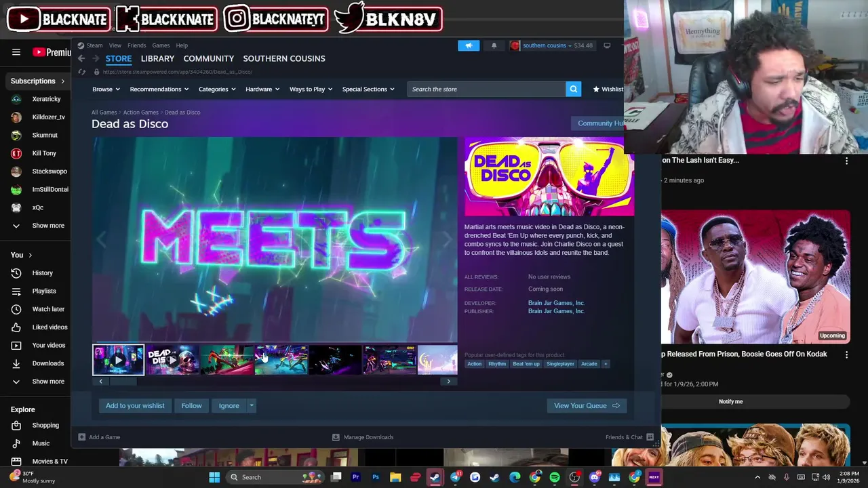Select the Rhythm tag

tap(497, 364)
